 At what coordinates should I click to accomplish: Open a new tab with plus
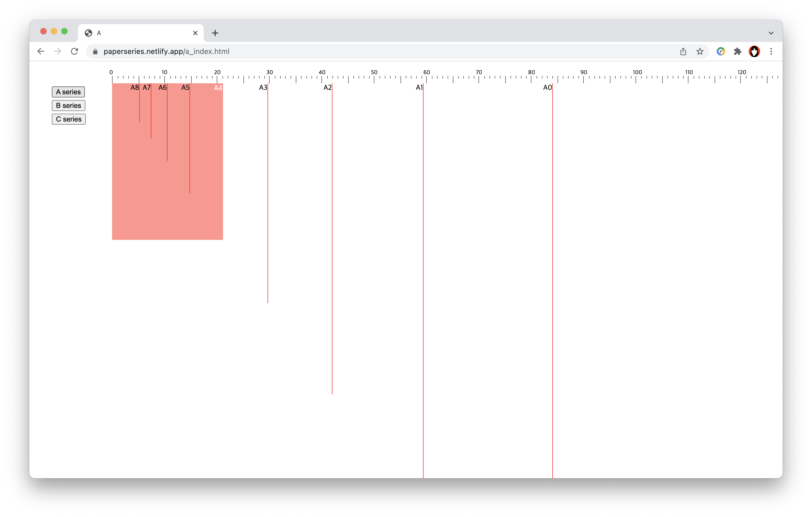[215, 33]
